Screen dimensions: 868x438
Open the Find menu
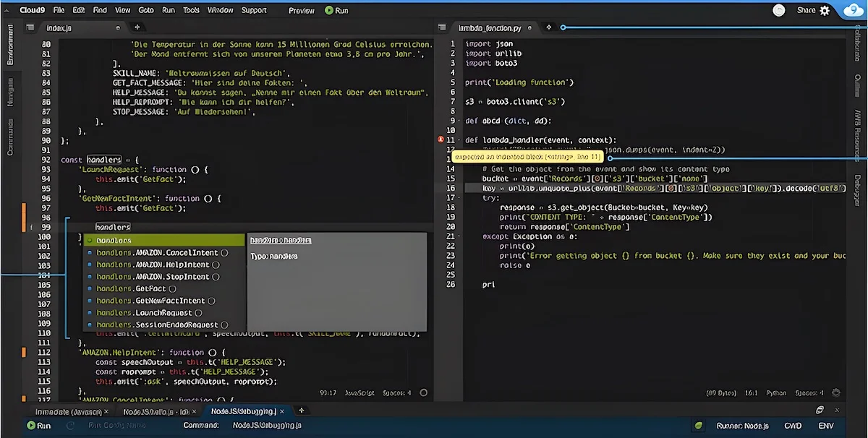click(100, 11)
